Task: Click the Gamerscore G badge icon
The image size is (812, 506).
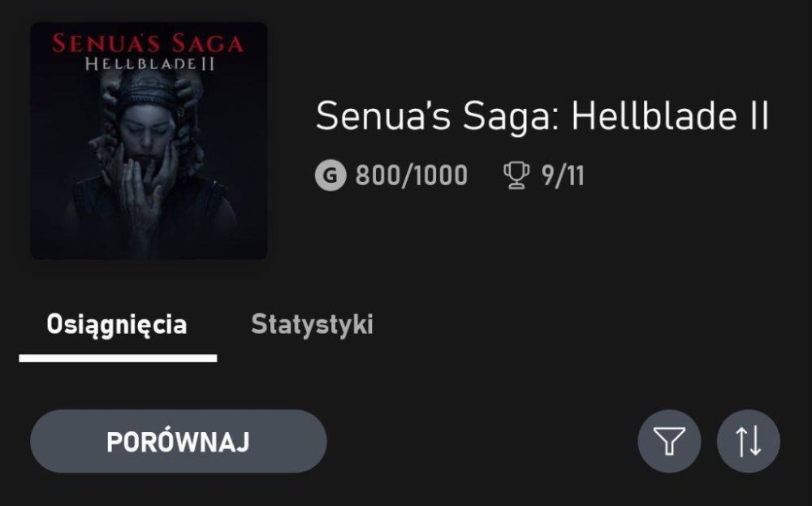Action: pyautogui.click(x=330, y=175)
